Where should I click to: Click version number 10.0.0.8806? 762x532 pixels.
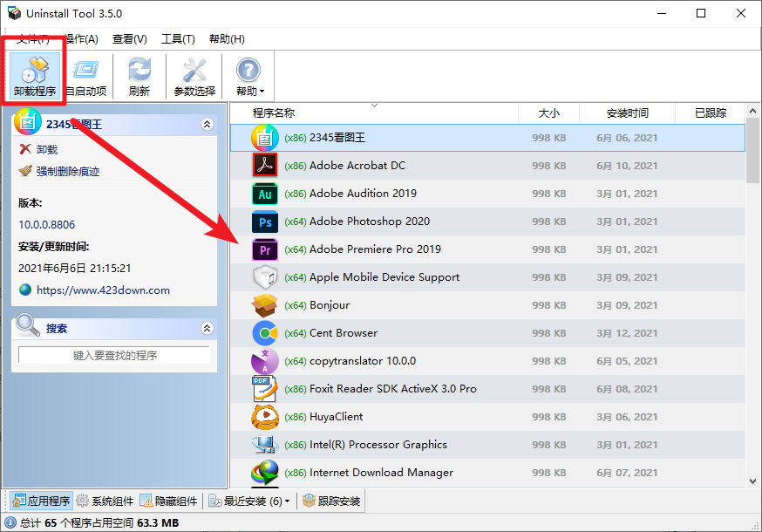pos(47,225)
